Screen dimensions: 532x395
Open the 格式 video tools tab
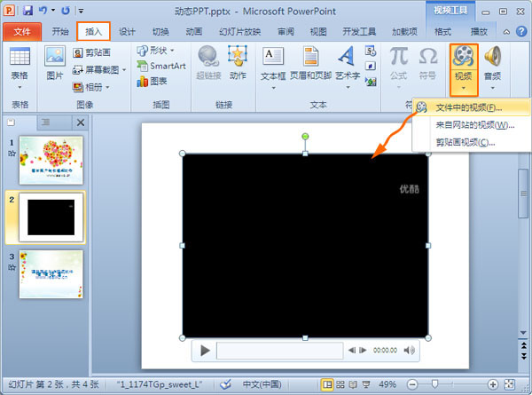click(x=442, y=32)
